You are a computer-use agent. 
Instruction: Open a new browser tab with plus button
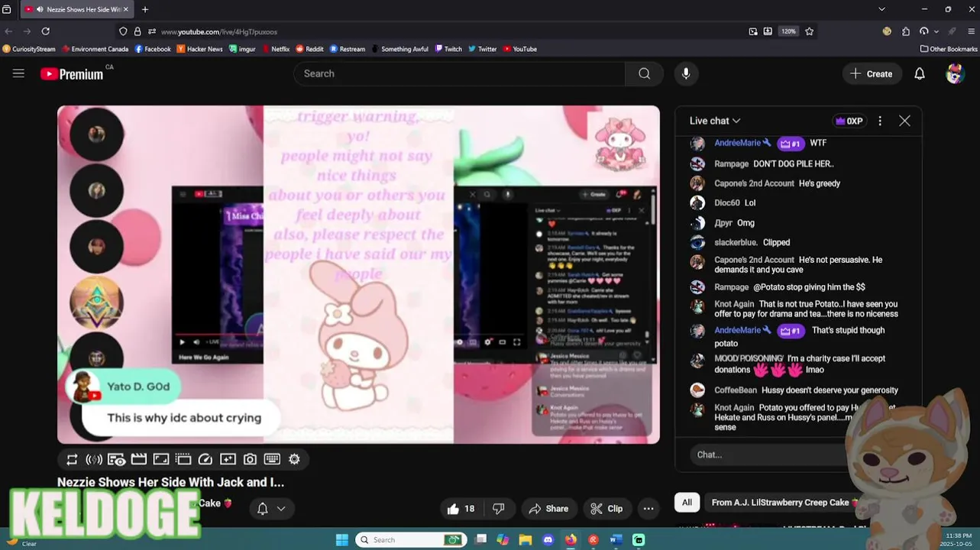click(x=145, y=9)
